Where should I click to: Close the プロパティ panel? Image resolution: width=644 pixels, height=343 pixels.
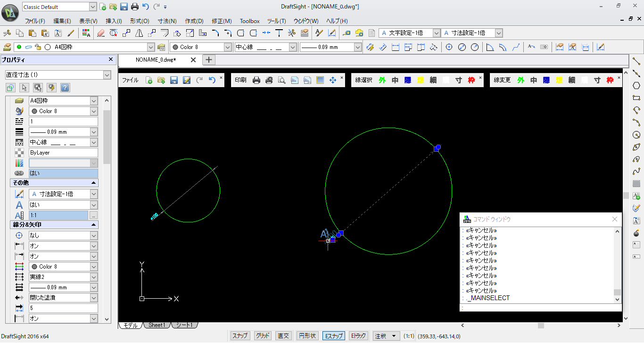pos(111,59)
